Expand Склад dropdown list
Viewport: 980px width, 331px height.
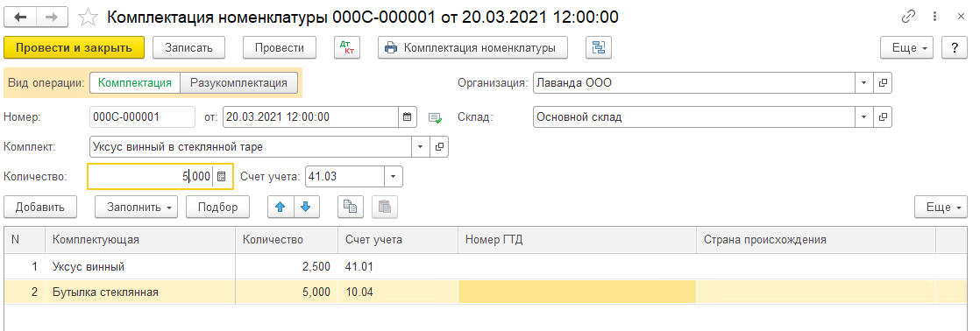[863, 116]
